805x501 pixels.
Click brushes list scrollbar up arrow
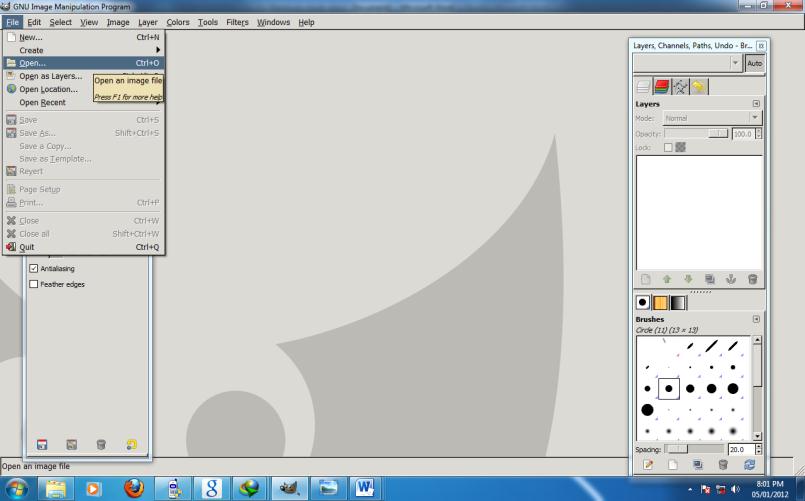pos(757,340)
